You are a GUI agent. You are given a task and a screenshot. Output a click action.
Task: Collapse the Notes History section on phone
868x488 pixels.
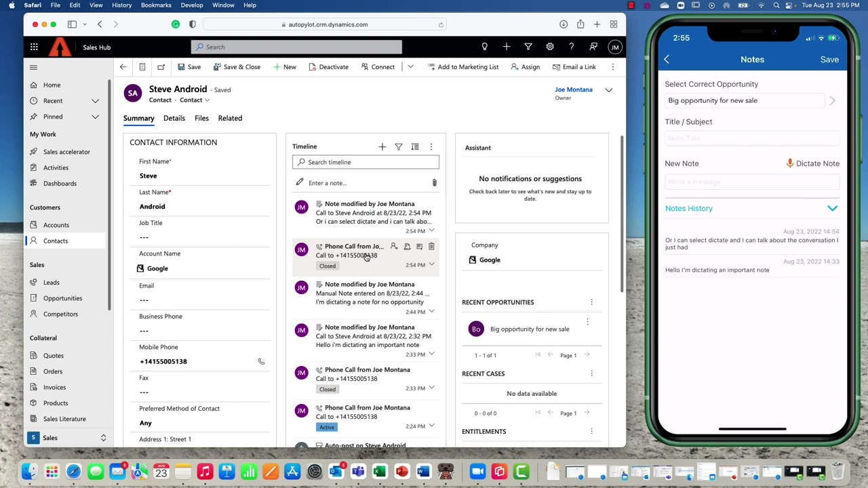tap(832, 209)
